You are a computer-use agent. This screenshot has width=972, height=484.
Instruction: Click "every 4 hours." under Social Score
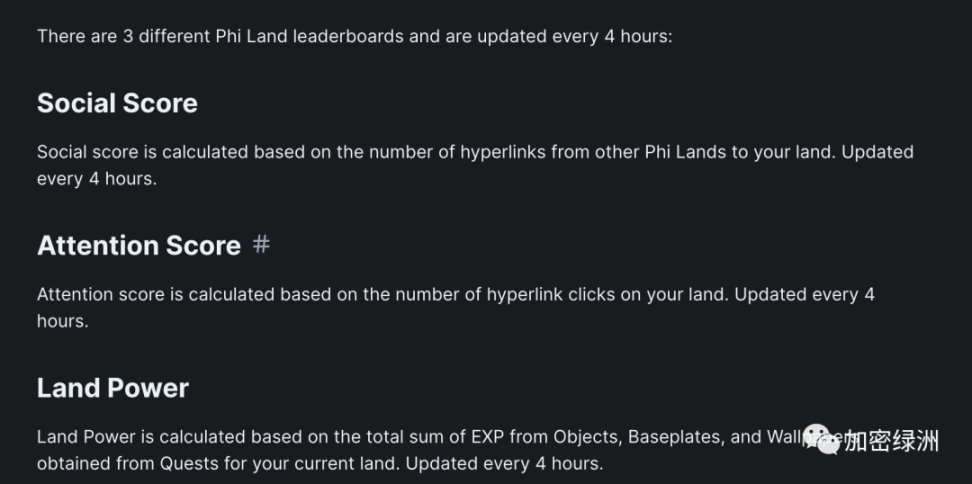tap(97, 179)
